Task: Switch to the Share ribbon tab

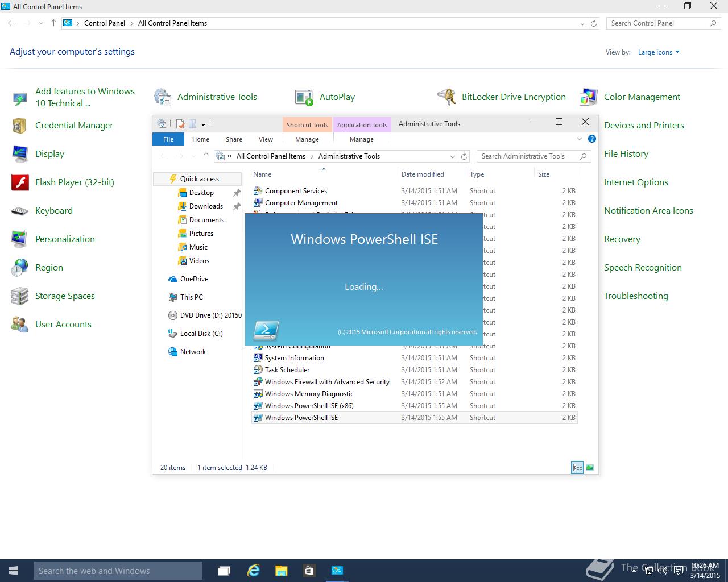Action: [234, 139]
